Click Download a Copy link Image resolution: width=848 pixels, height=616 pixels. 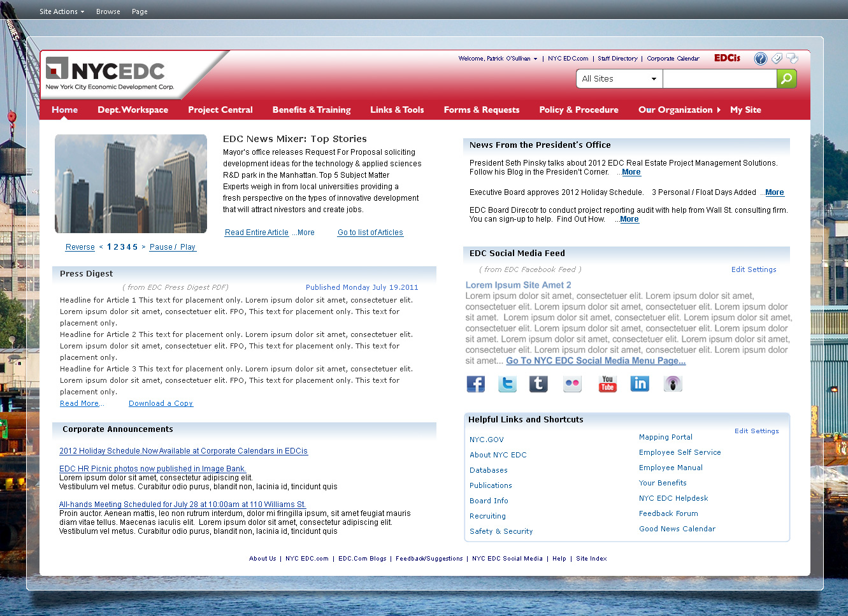point(161,403)
